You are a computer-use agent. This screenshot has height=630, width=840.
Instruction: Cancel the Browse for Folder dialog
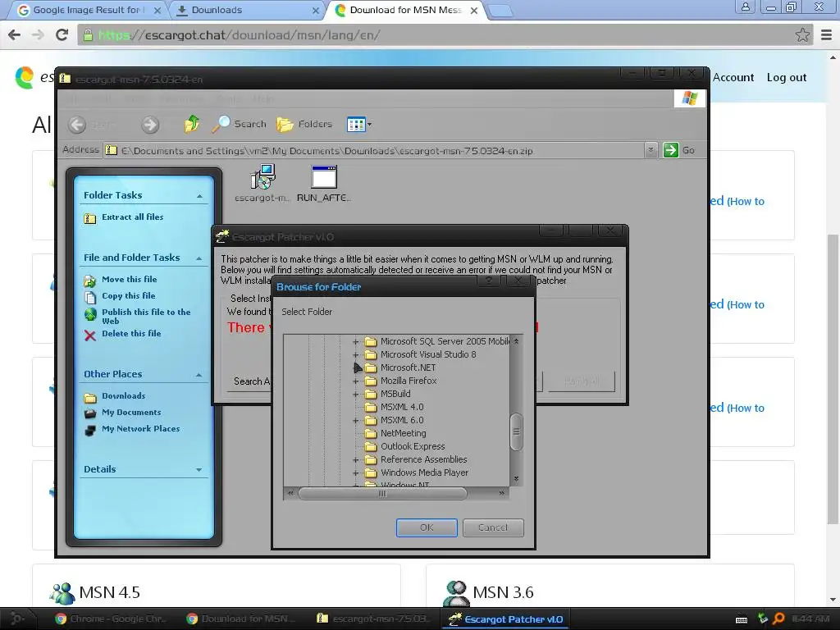click(x=493, y=527)
